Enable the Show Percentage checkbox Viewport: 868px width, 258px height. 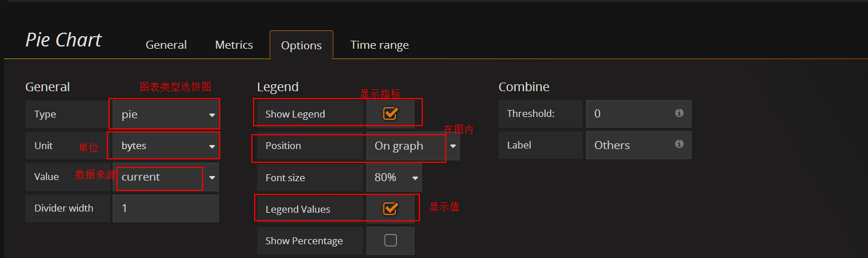coord(390,240)
